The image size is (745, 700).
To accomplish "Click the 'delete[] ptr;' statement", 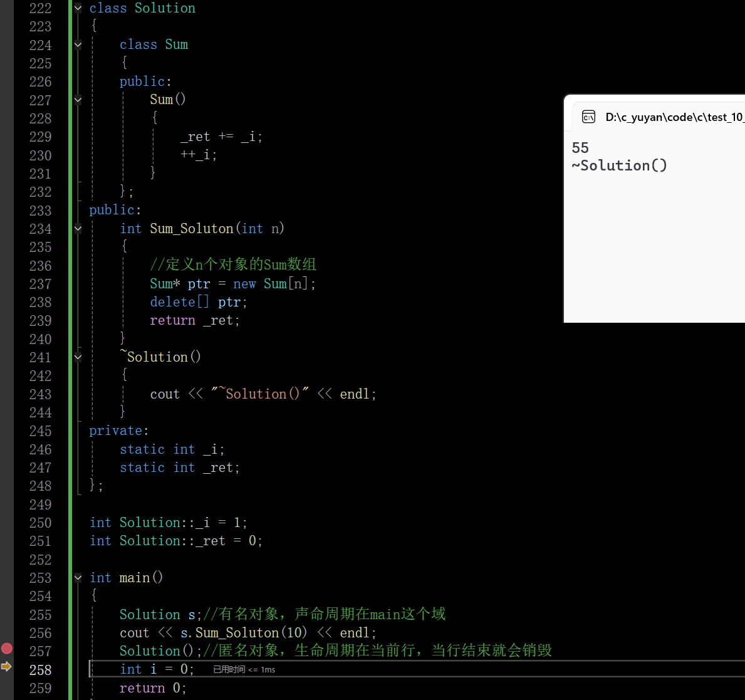I will pos(198,302).
